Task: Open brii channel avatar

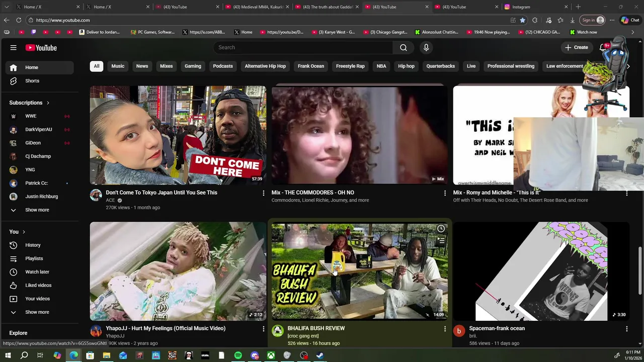Action: (x=459, y=331)
